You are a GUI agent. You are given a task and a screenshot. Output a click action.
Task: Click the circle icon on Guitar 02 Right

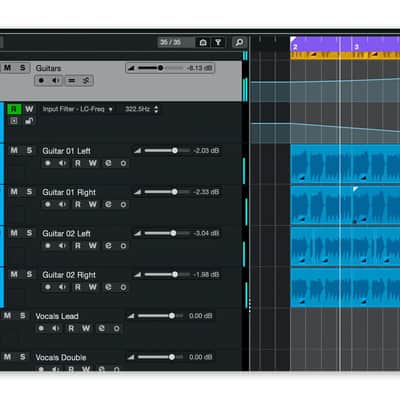click(x=123, y=287)
